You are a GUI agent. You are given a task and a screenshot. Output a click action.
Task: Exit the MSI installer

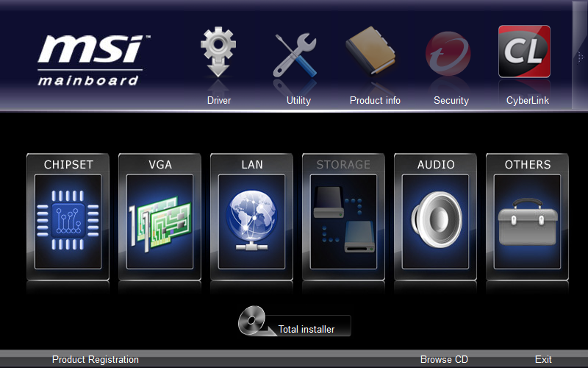tap(543, 359)
